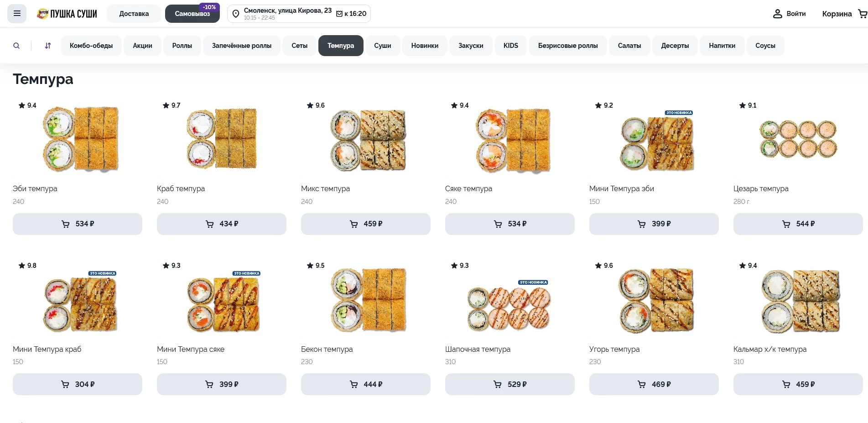Image resolution: width=868 pixels, height=423 pixels.
Task: Switch to Доставка delivery mode
Action: click(x=134, y=14)
